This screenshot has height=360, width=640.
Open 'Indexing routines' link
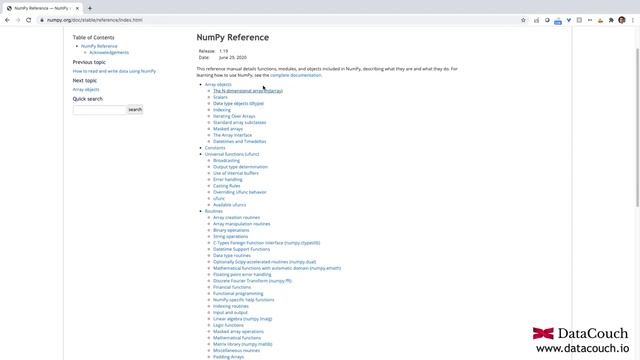tap(231, 306)
